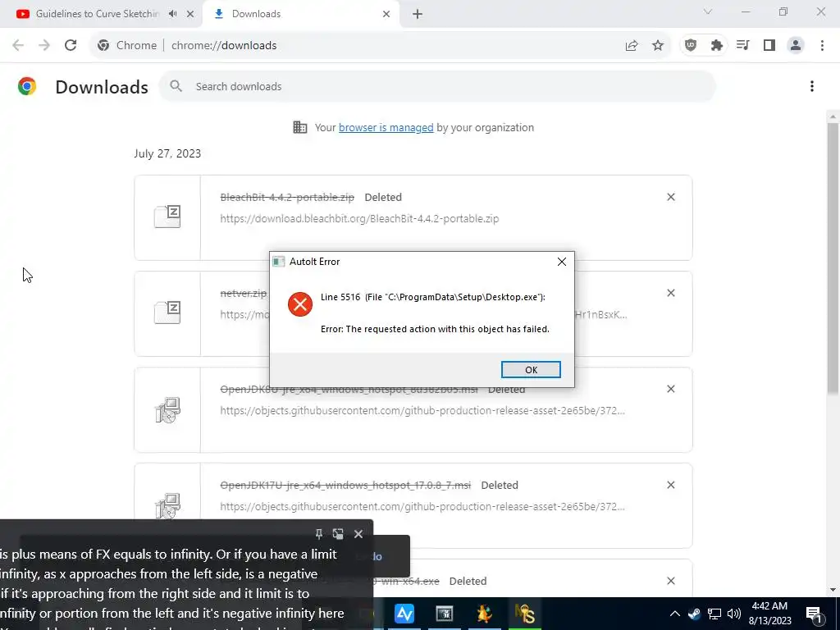Close the AutoIt Error dialog
Viewport: 840px width, 630px height.
click(x=561, y=262)
